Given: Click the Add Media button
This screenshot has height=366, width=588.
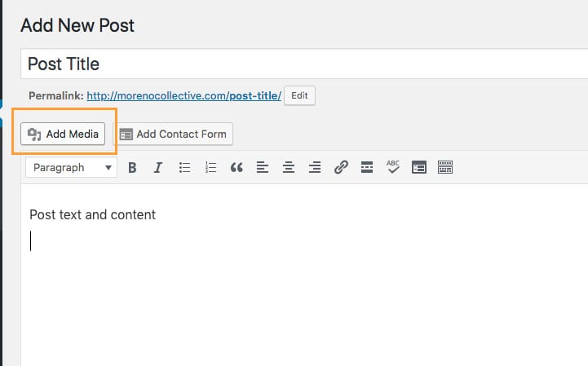Looking at the screenshot, I should tap(64, 134).
